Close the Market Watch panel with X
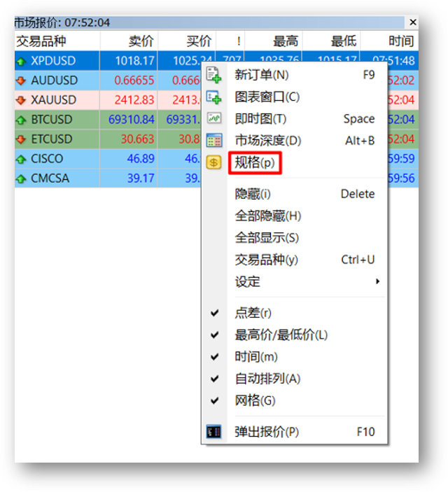Viewport: 448px width, 492px height. tap(412, 22)
